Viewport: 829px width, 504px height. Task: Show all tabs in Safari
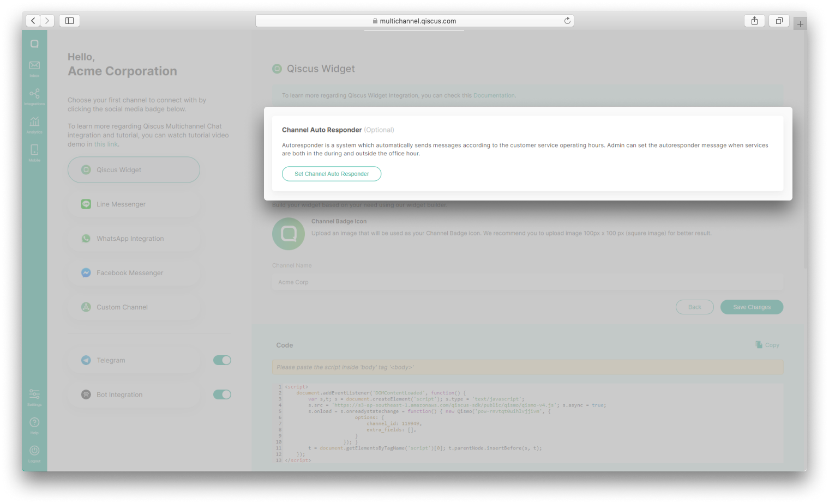(x=779, y=21)
